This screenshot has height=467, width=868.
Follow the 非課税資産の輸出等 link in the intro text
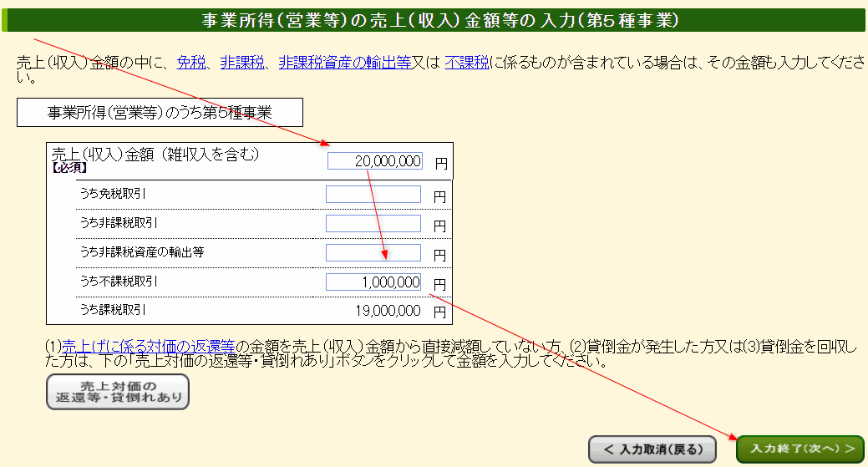coord(344,63)
